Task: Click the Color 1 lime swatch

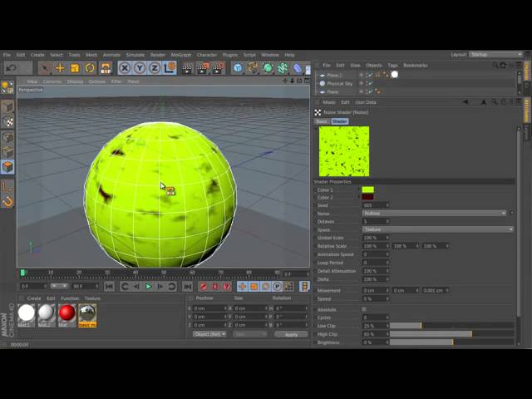Action: pyautogui.click(x=367, y=190)
